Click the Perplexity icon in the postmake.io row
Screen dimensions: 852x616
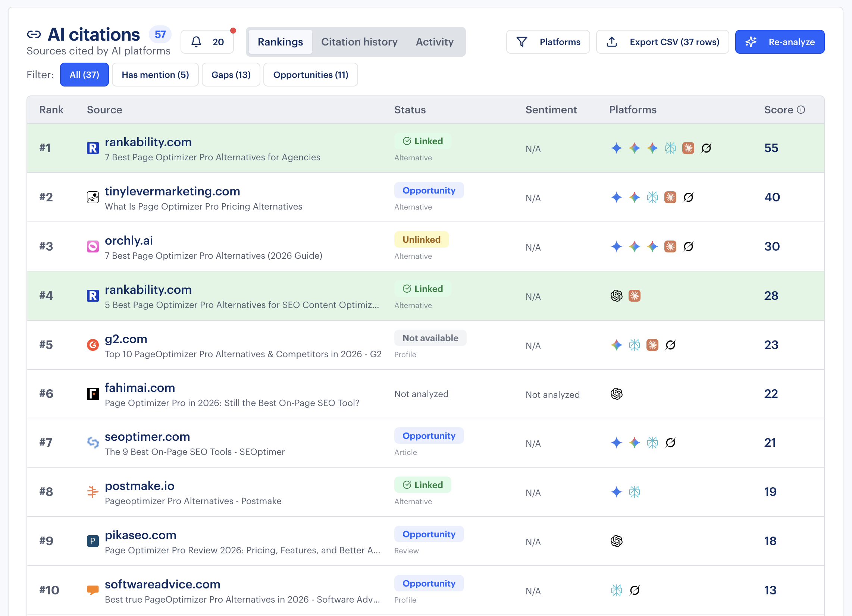(635, 493)
